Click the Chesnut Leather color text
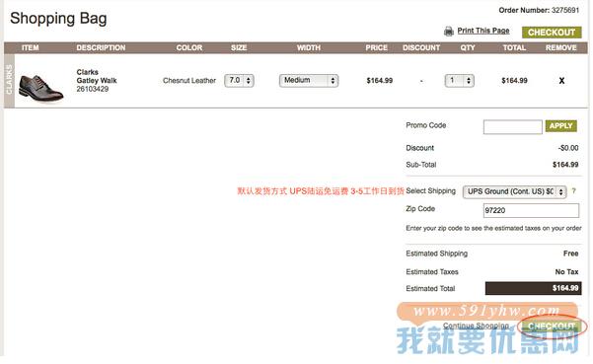 click(x=189, y=81)
